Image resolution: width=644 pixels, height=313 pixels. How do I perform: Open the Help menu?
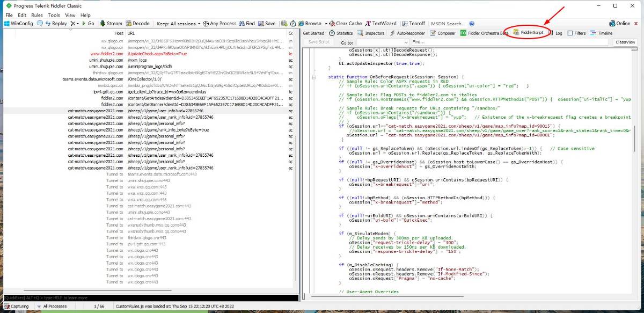(85, 15)
